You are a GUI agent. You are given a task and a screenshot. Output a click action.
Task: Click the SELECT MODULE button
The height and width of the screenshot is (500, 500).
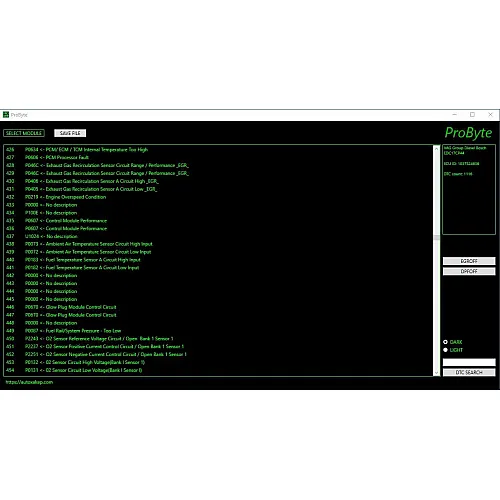[24, 133]
